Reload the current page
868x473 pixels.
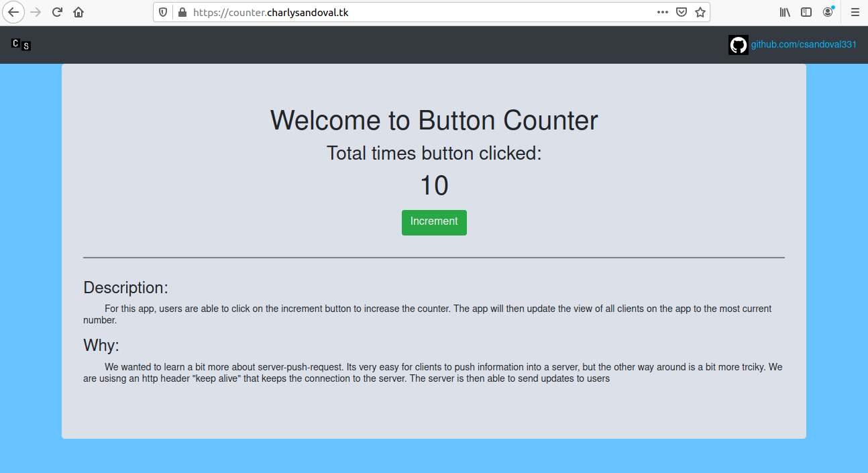(x=57, y=12)
